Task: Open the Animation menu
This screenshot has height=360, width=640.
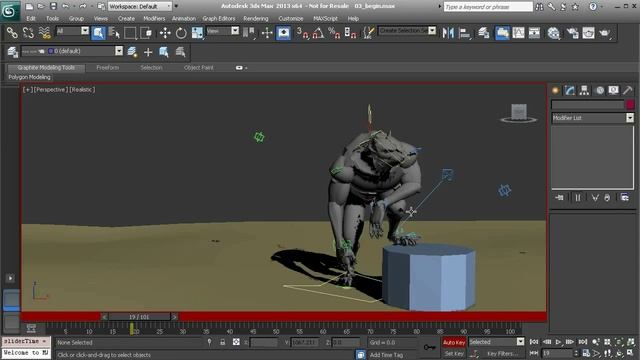Action: tap(184, 18)
